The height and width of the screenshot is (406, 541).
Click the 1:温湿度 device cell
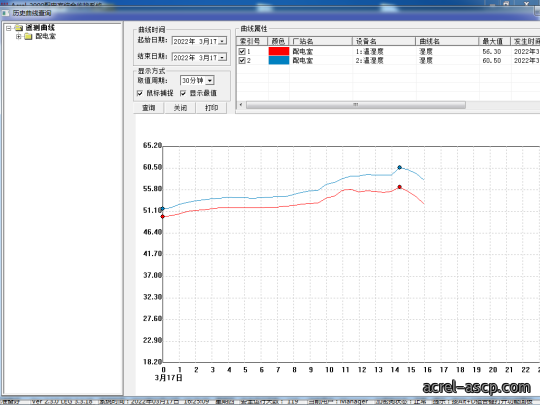[x=369, y=51]
